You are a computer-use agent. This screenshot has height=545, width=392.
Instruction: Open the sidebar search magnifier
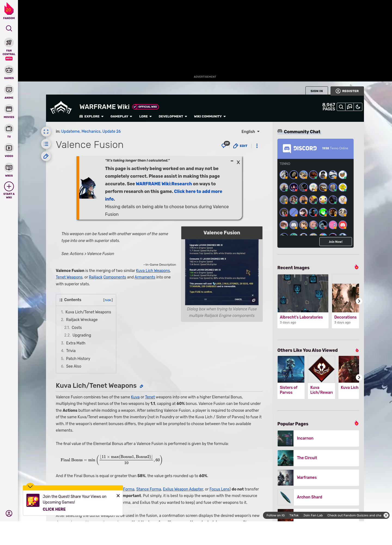[9, 28]
